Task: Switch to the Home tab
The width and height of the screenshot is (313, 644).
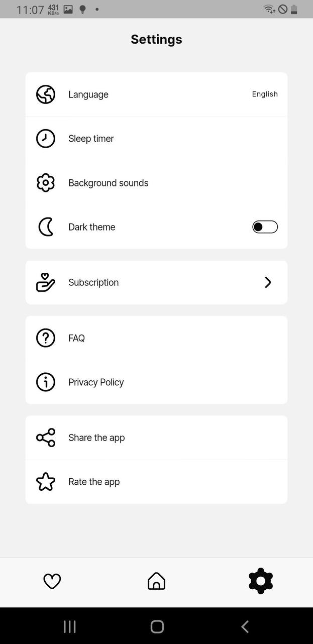Action: [x=156, y=581]
